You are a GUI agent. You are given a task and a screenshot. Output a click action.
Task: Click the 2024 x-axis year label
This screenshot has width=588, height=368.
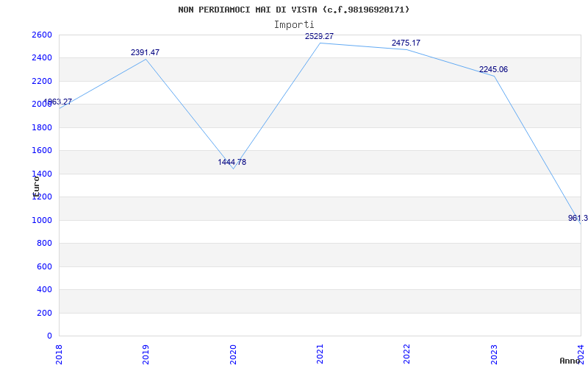pyautogui.click(x=581, y=355)
